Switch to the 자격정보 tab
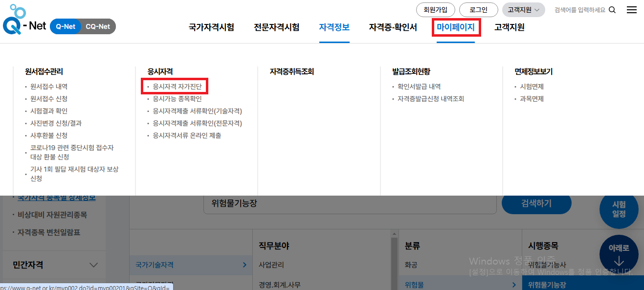644x290 pixels. pyautogui.click(x=334, y=28)
